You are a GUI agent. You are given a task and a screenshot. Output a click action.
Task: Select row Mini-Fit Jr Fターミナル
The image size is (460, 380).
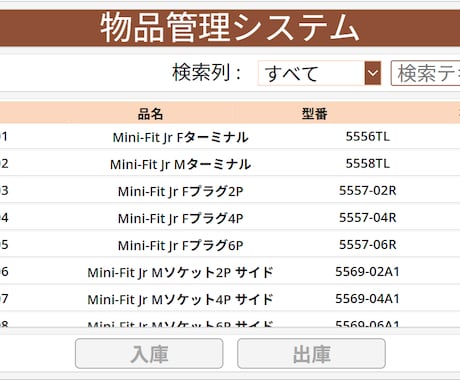tap(230, 137)
